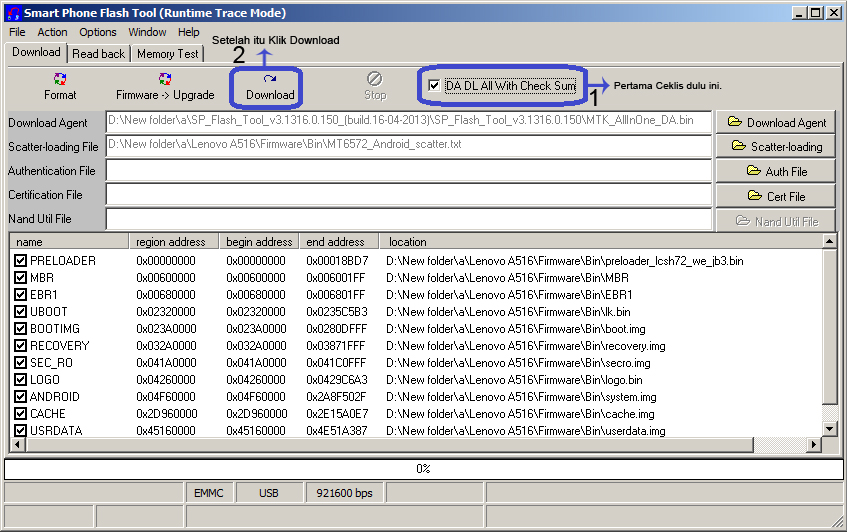Click the partition list scroll up arrow
The image size is (847, 532).
point(830,241)
